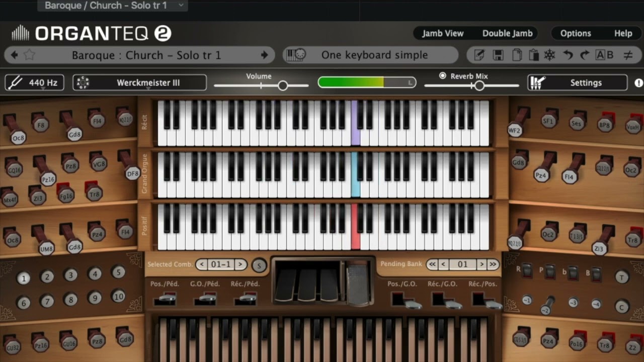
Task: Click the Pending Bank 01 number field
Action: (462, 264)
